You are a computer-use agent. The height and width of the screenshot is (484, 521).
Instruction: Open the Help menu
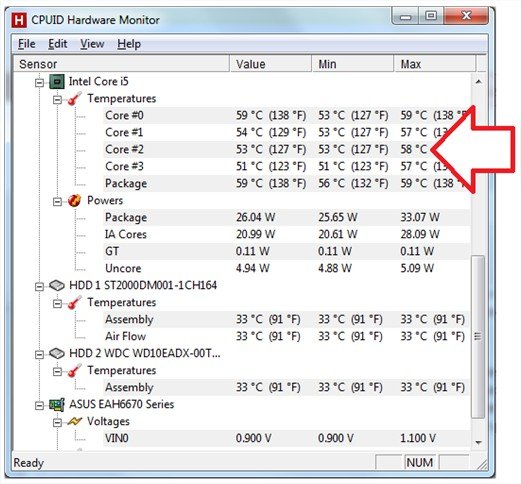(129, 44)
